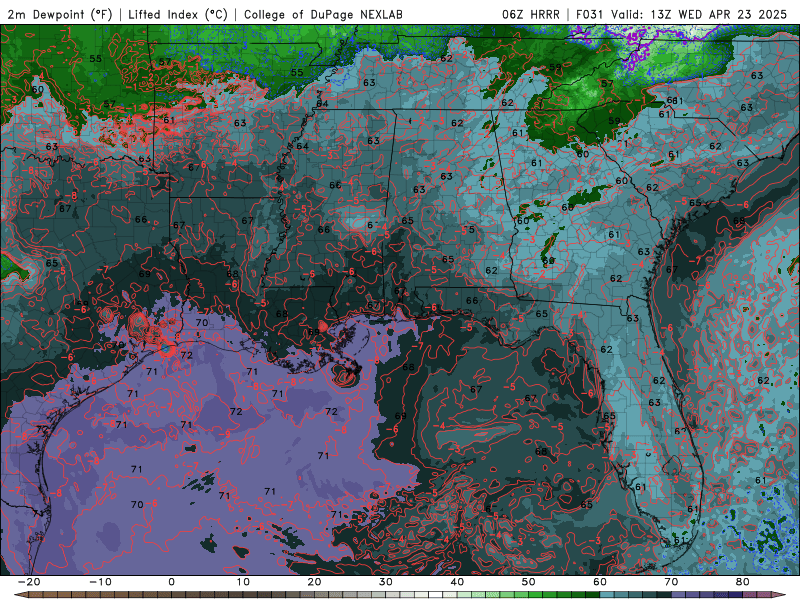
Task: Pick the purple swatch just right of 70
Action: [679, 595]
